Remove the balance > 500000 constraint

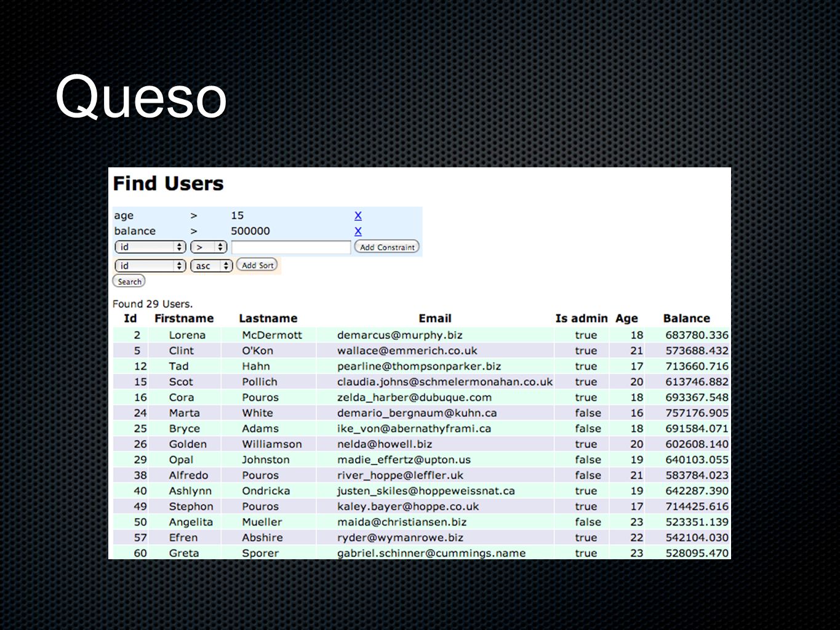point(358,231)
